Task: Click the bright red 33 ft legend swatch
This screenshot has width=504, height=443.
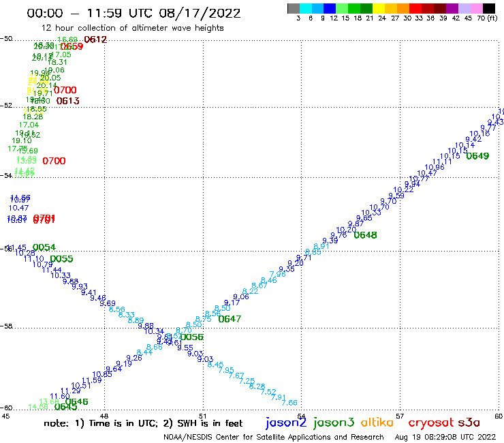Action: click(415, 8)
